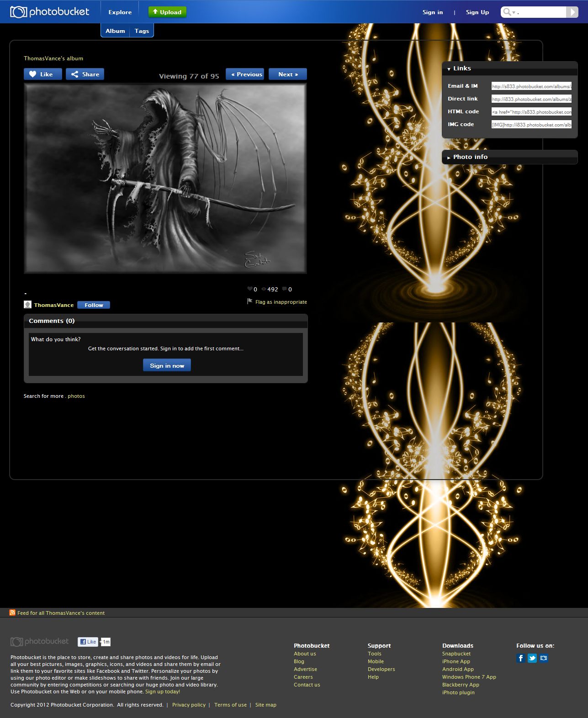Open feed for all ThomasVance's content
This screenshot has width=588, height=718.
click(x=61, y=613)
